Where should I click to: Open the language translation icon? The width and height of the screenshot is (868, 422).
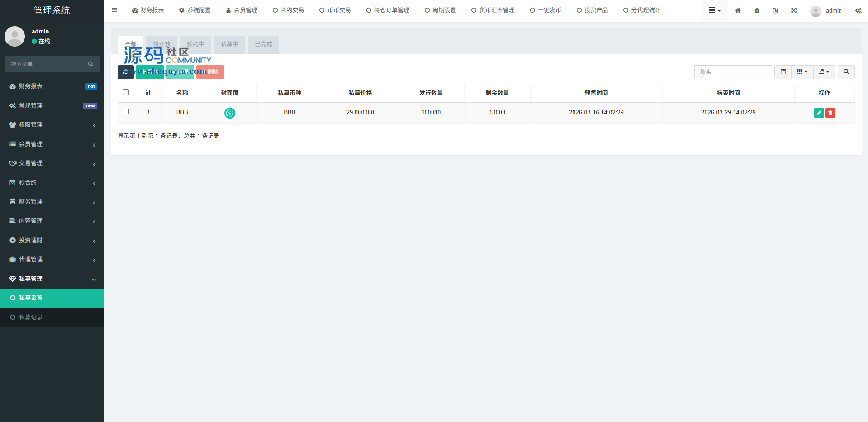click(775, 10)
